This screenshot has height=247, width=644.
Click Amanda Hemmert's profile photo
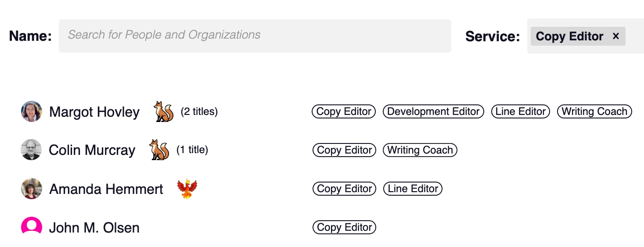pos(32,189)
